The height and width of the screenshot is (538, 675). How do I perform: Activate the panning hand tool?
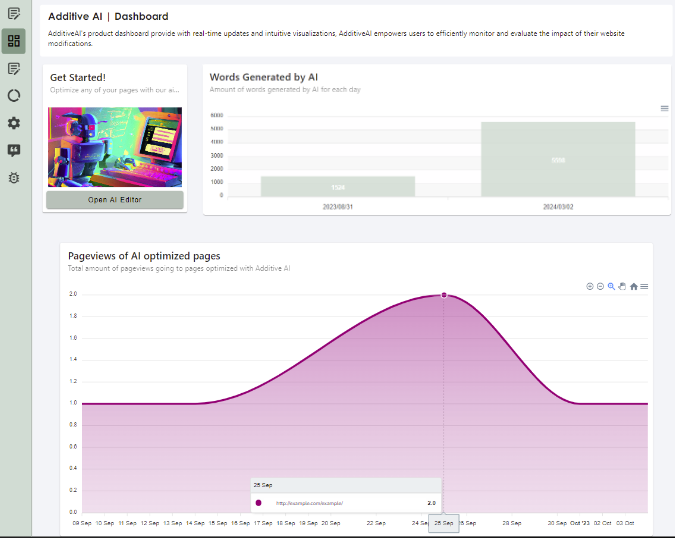[x=622, y=287]
